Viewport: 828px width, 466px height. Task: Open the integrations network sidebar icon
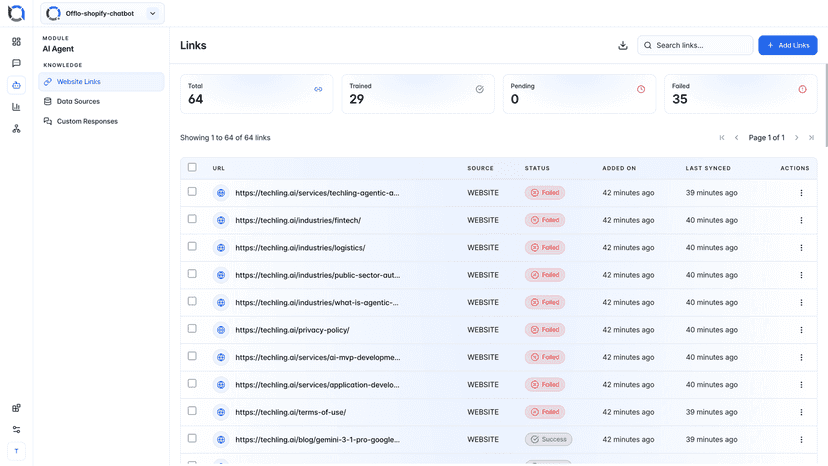tap(16, 128)
